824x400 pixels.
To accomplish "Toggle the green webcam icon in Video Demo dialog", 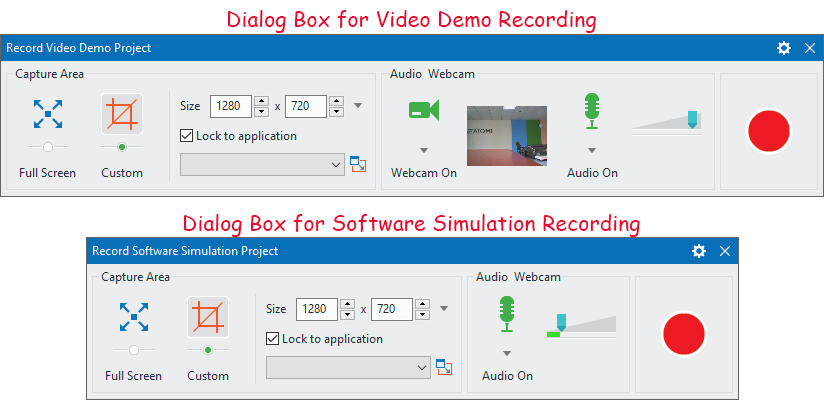I will (424, 110).
